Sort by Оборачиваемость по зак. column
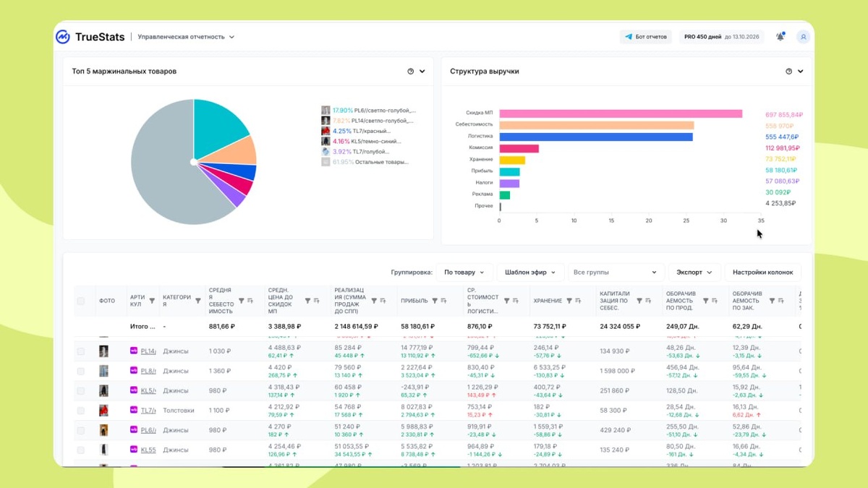 [780, 301]
